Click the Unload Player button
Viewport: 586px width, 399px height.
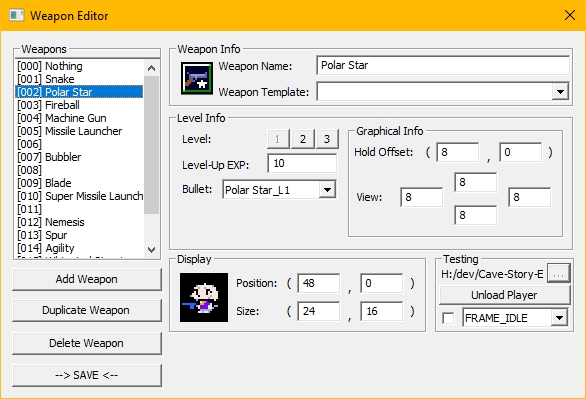[504, 295]
